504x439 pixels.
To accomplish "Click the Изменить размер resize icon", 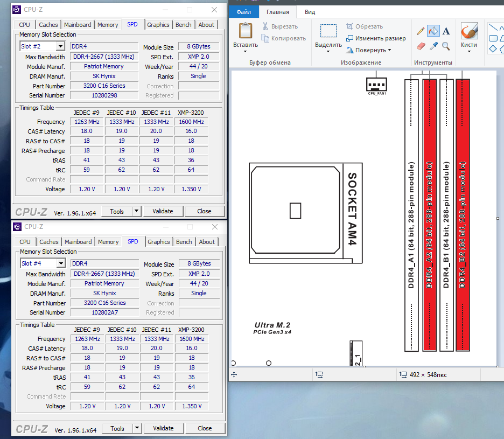I will click(x=349, y=38).
